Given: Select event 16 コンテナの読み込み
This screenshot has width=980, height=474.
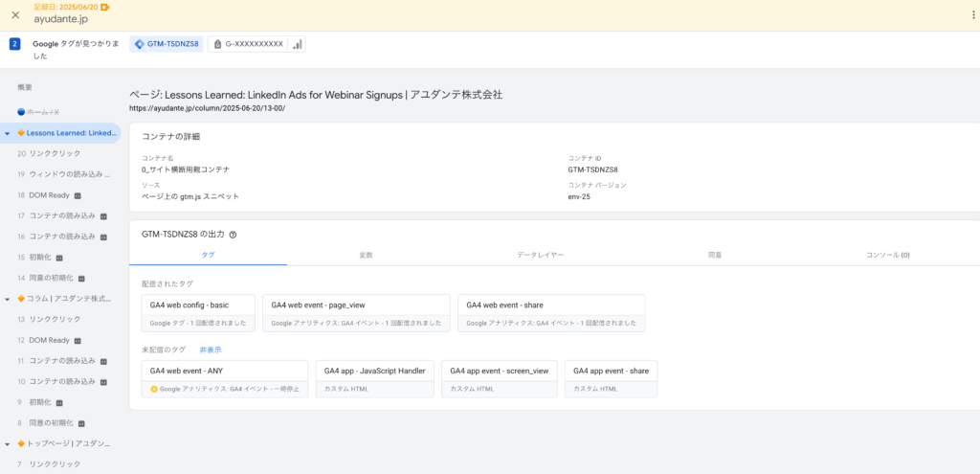Looking at the screenshot, I should point(60,237).
